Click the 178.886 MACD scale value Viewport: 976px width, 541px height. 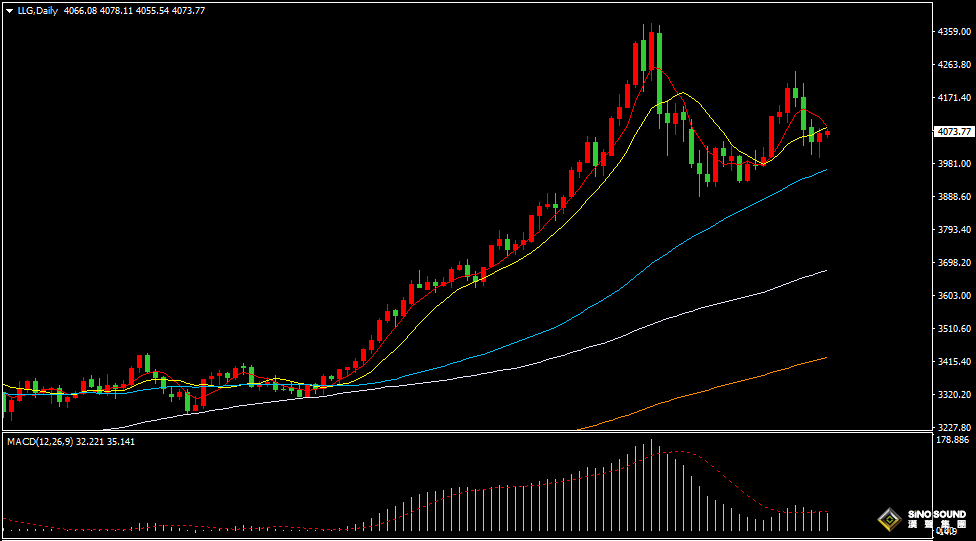coord(953,440)
